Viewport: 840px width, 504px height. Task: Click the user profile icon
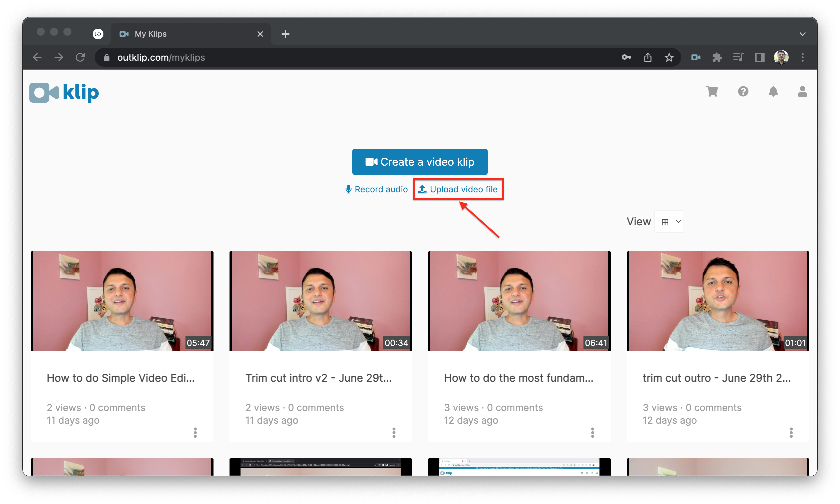(802, 91)
